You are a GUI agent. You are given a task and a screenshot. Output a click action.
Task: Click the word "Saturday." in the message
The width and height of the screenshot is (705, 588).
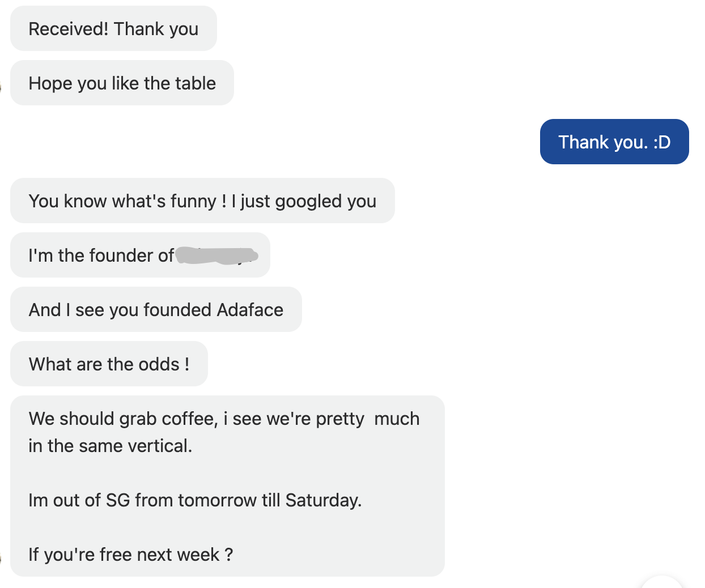tap(323, 500)
